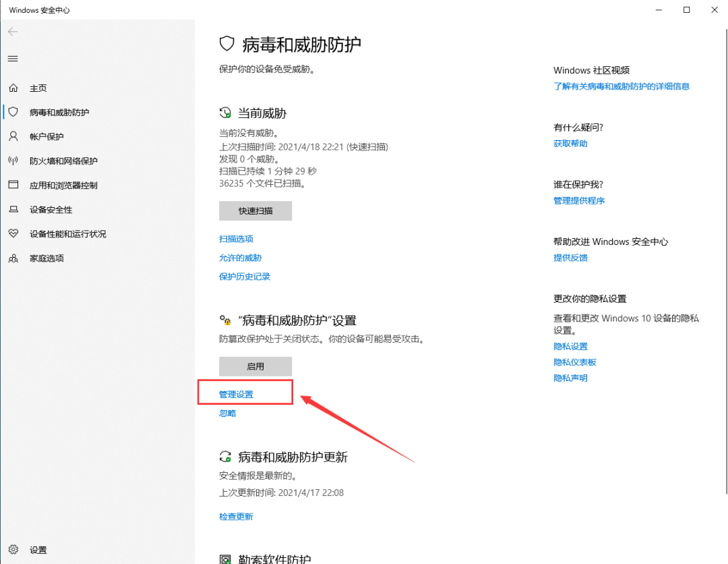The image size is (728, 564).
Task: Open the 主页 home icon
Action: point(13,88)
